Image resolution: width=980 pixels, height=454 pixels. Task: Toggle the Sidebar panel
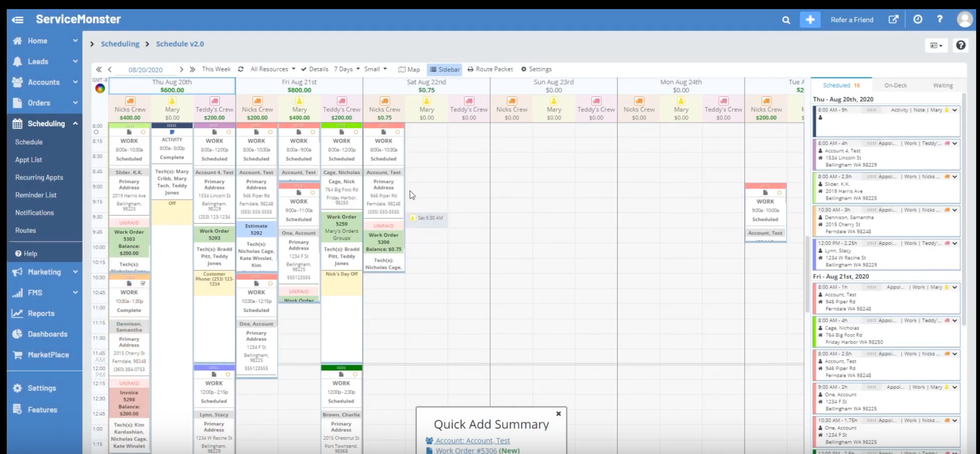point(445,69)
